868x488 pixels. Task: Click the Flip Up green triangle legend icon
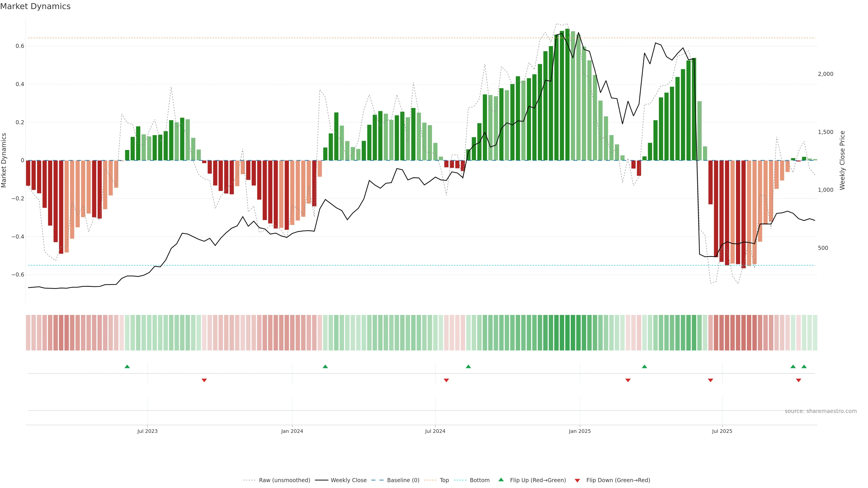click(501, 480)
